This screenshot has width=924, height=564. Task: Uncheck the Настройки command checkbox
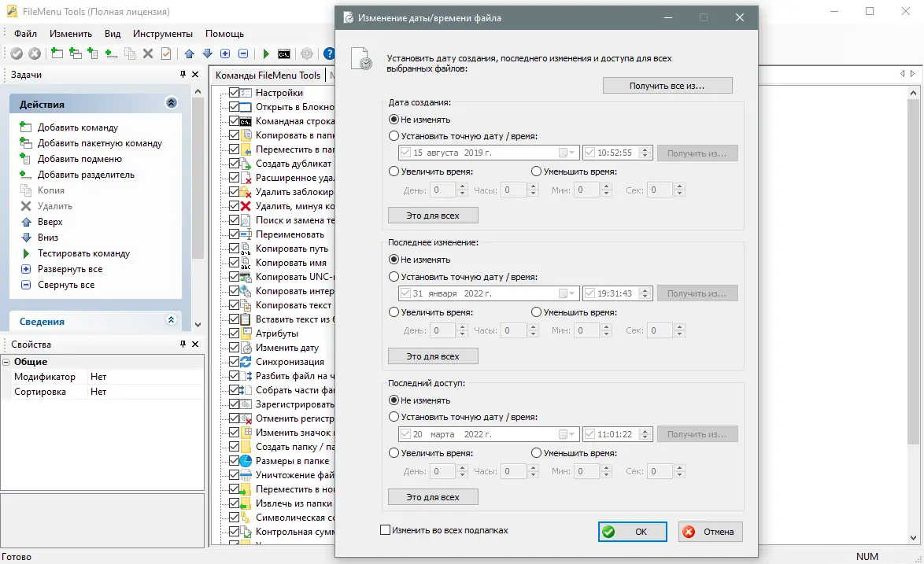234,93
